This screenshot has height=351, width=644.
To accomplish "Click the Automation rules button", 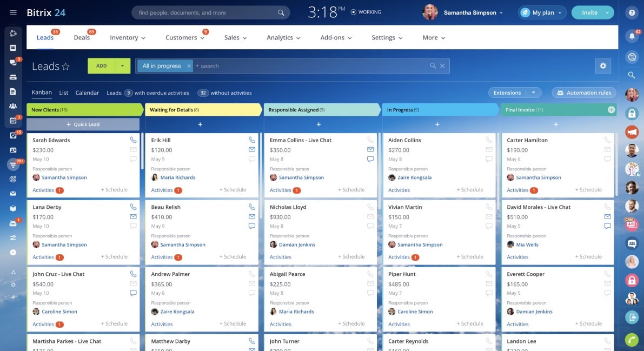I will [584, 92].
